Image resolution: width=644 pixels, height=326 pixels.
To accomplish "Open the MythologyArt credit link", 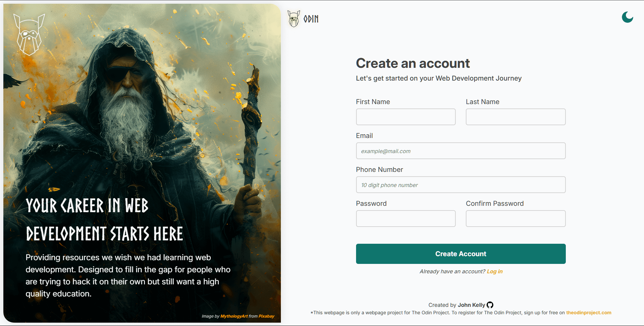I will click(x=234, y=316).
